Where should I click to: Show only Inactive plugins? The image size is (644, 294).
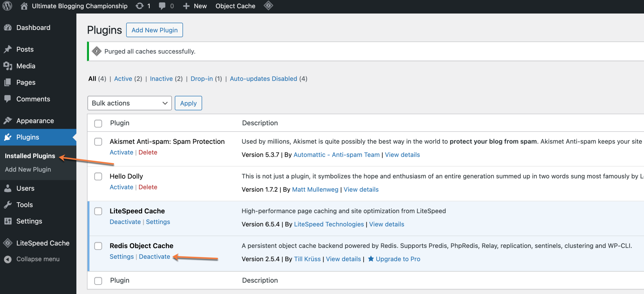coord(161,79)
